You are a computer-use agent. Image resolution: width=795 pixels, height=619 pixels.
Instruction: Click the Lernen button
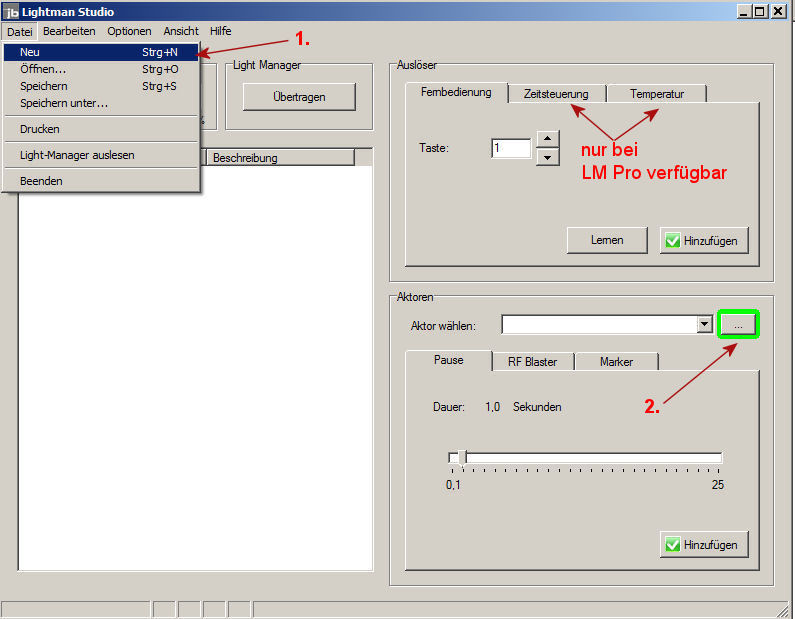[607, 240]
